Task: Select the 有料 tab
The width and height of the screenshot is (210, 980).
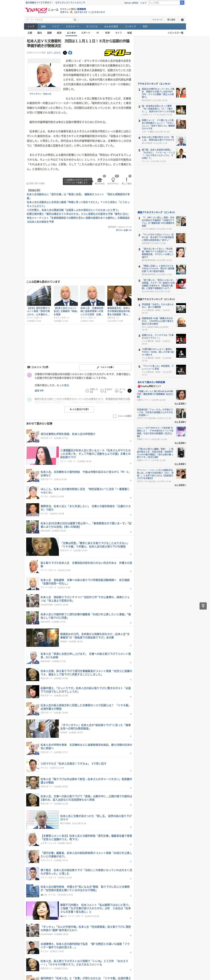Action: pyautogui.click(x=145, y=27)
